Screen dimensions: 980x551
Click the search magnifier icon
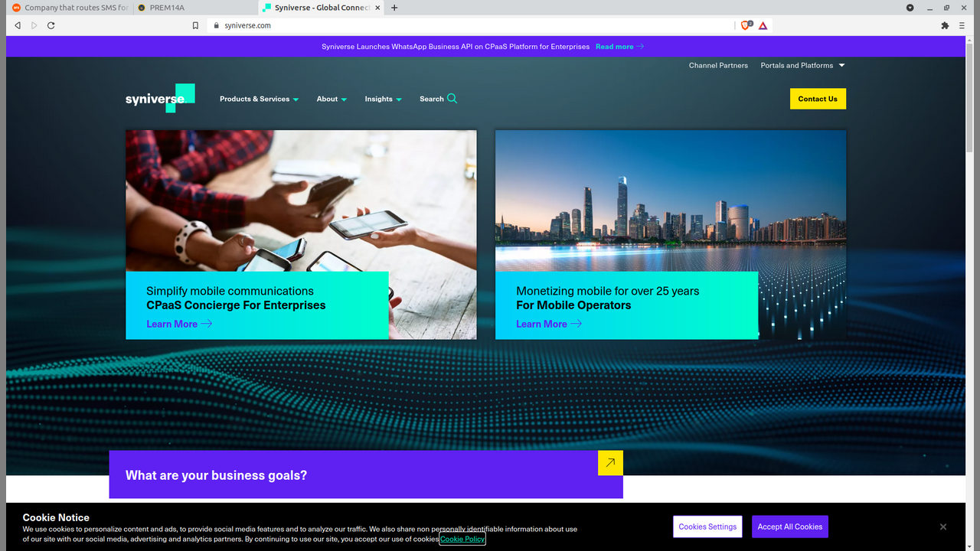[452, 99]
